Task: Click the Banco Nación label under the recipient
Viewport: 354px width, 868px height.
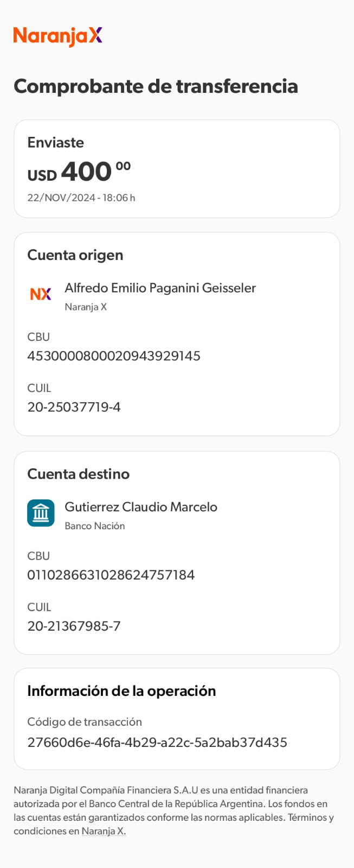Action: coord(95,526)
